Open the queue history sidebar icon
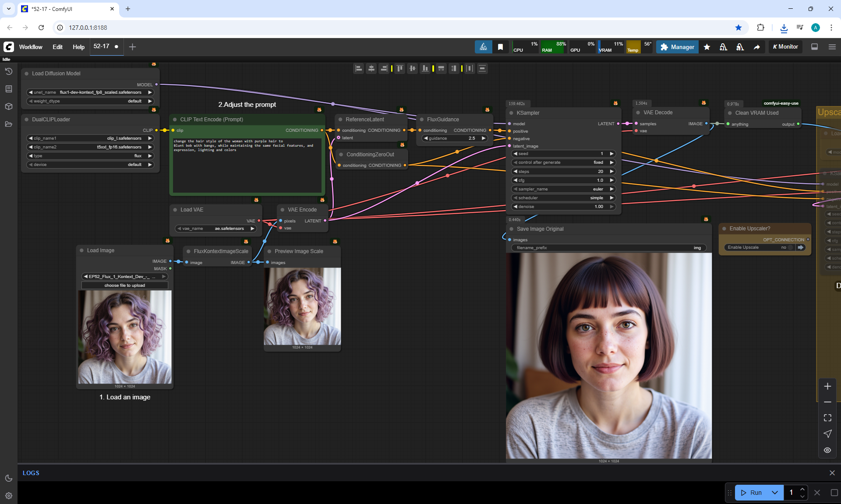This screenshot has width=841, height=504. pos(8,71)
